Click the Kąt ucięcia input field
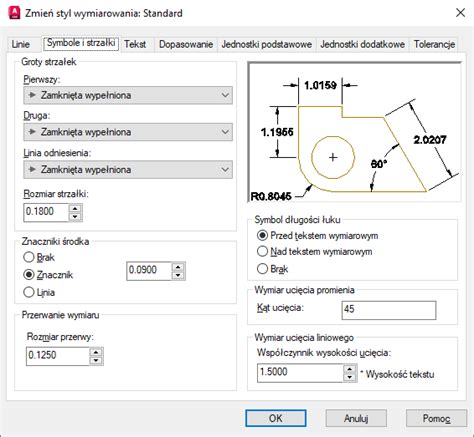Image resolution: width=474 pixels, height=437 pixels. 389,310
